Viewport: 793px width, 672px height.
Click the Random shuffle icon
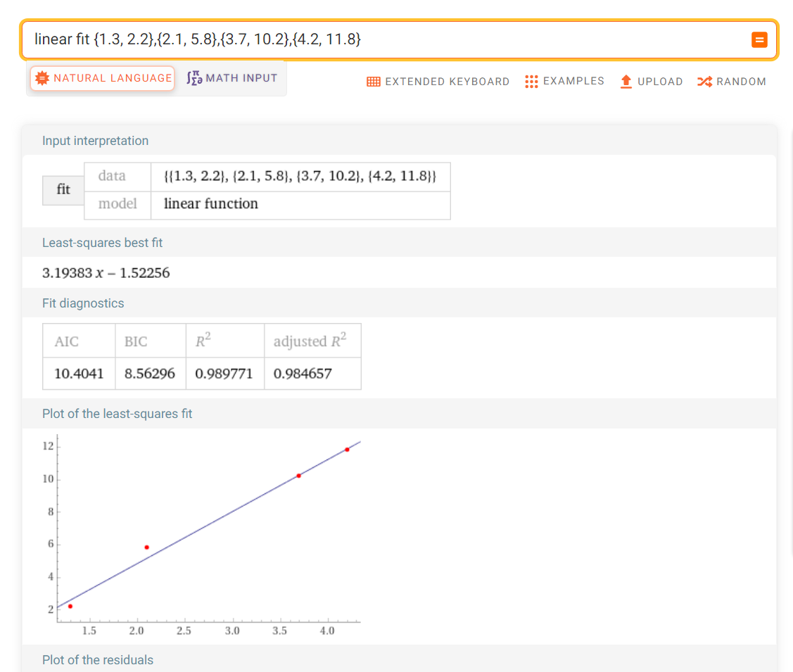pyautogui.click(x=704, y=82)
